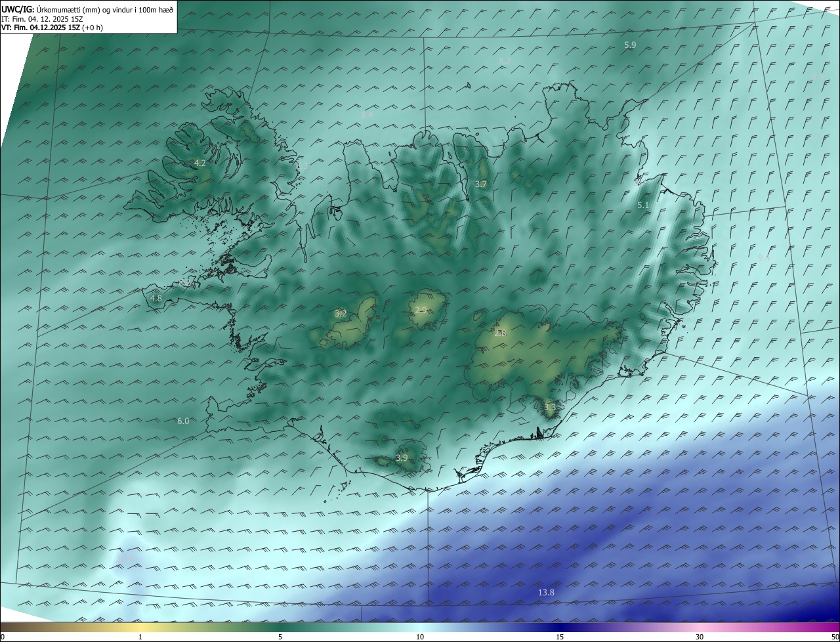Image resolution: width=840 pixels, height=642 pixels.
Task: Select the 5.9 value on the map
Action: 630,45
